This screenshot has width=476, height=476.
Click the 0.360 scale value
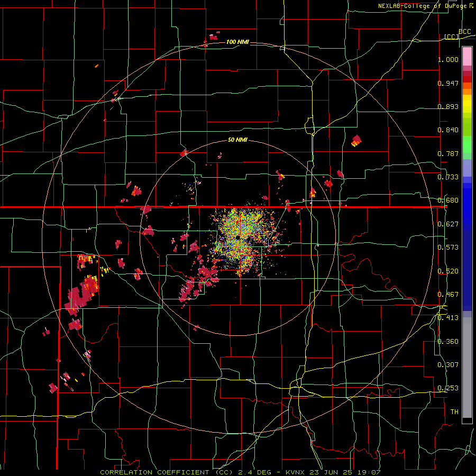click(448, 342)
